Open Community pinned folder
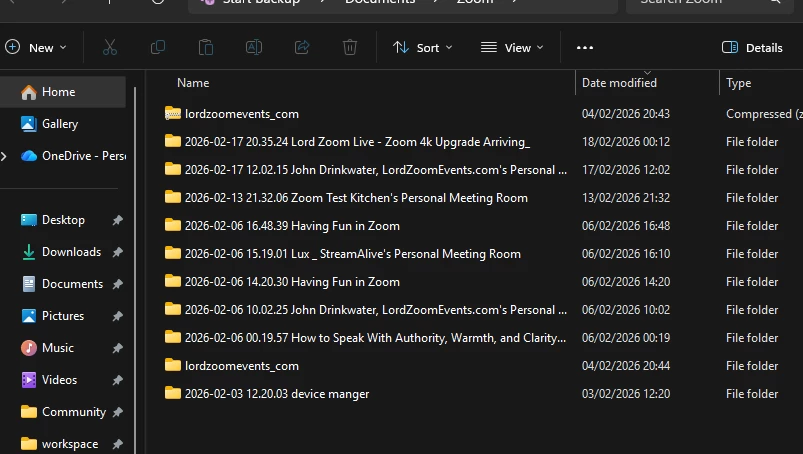803x454 pixels. point(62,412)
